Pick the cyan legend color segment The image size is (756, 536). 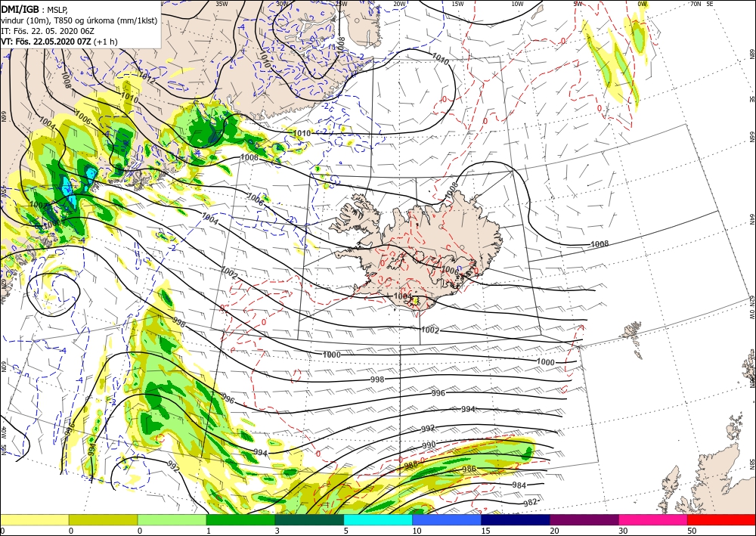[378, 519]
